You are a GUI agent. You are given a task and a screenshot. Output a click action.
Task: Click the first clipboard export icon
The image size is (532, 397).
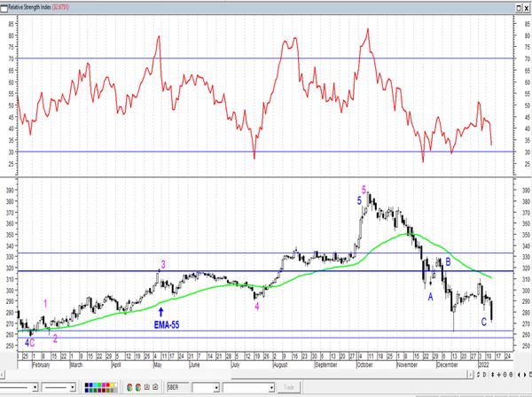pyautogui.click(x=147, y=387)
